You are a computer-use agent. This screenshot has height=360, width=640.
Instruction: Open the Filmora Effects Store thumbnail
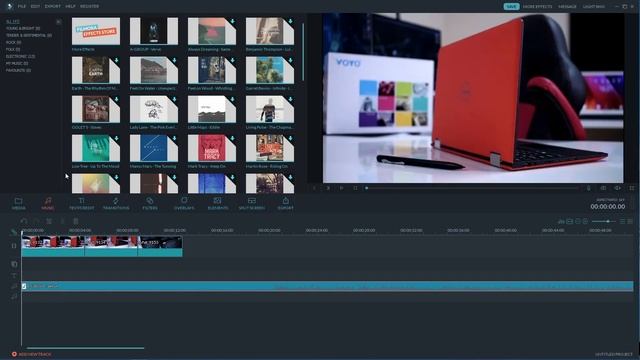(x=96, y=31)
